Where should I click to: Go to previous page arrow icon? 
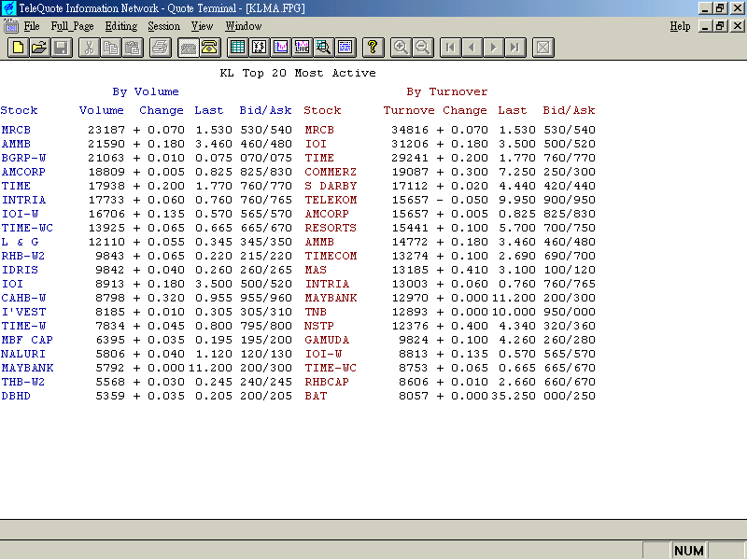[x=472, y=48]
